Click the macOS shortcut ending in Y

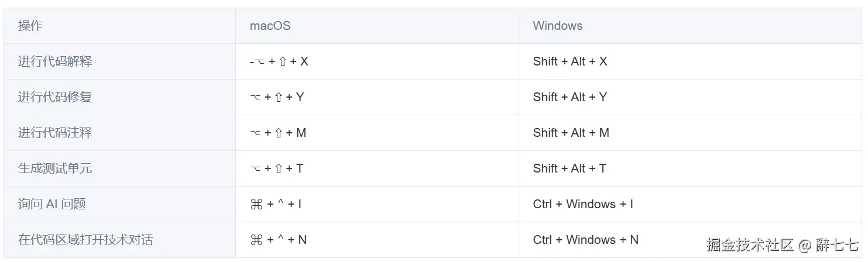277,97
